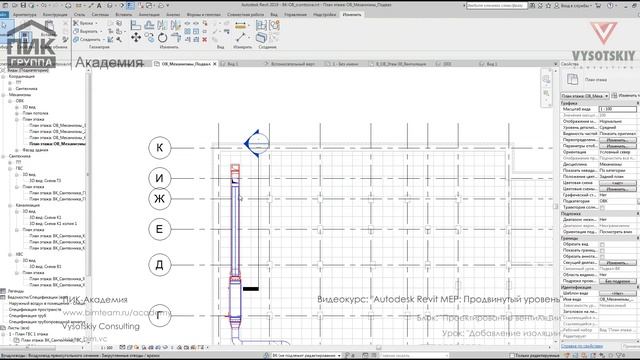Select the Measure Between References tool
The image size is (640, 360).
[x=240, y=38]
